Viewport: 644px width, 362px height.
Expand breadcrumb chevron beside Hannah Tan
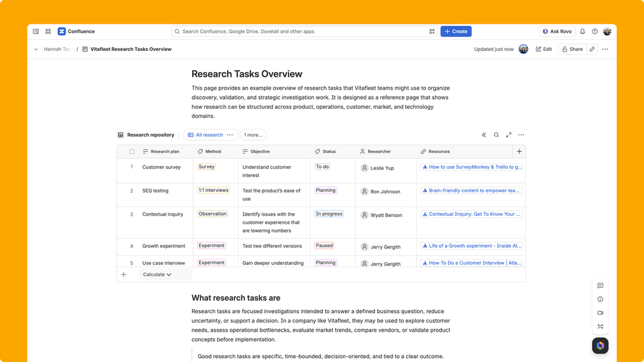click(35, 49)
